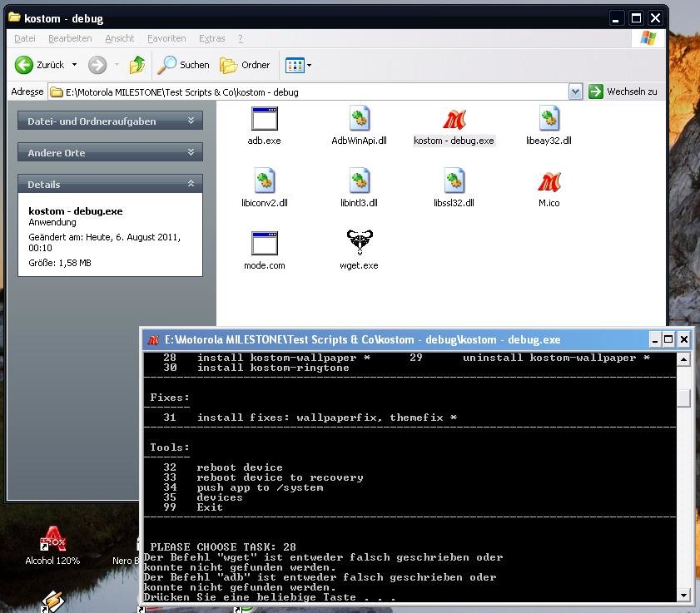The image size is (700, 613).
Task: Maximize the console window
Action: pyautogui.click(x=668, y=340)
